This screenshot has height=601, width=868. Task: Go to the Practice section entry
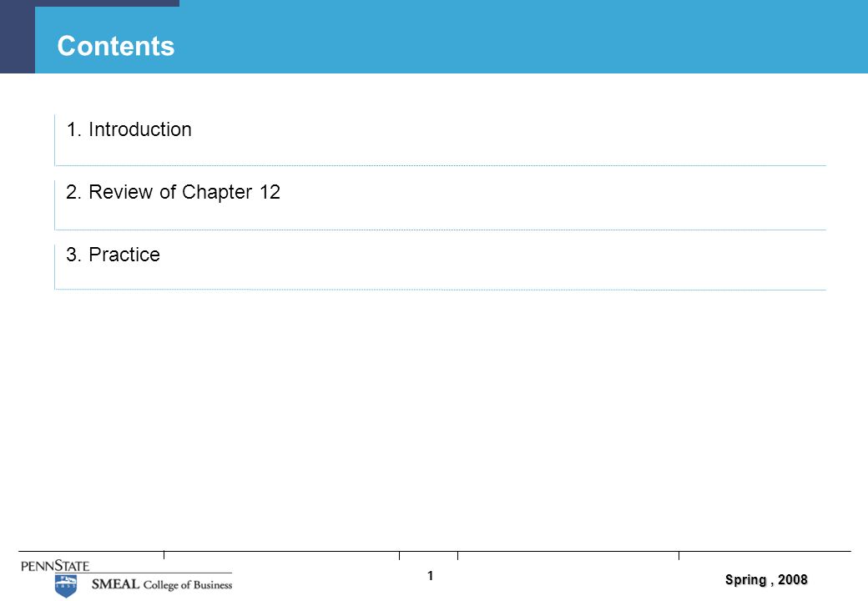[113, 255]
